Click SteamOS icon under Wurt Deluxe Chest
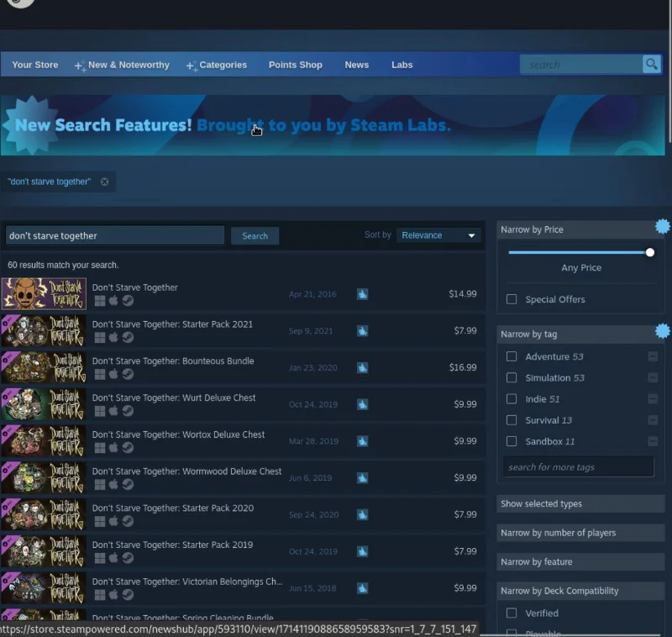This screenshot has width=672, height=637. pos(128,411)
